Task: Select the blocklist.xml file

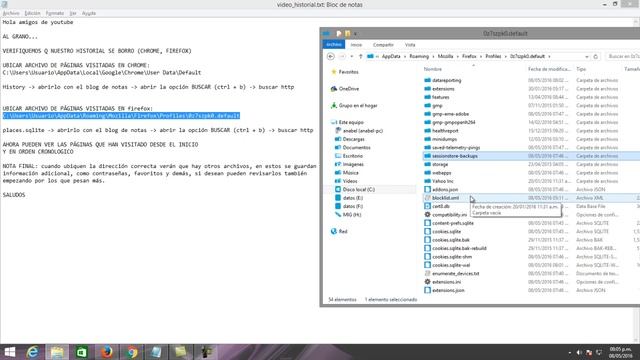Action: 445,198
